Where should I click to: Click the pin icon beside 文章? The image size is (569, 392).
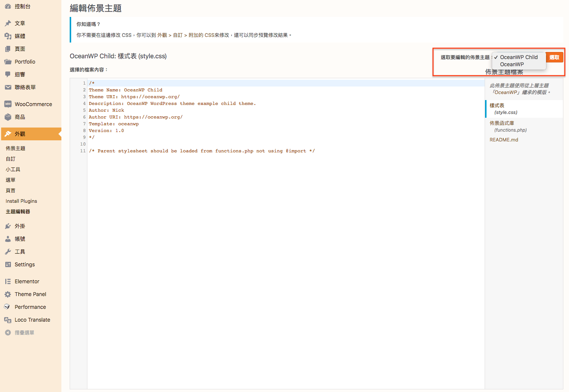click(x=8, y=23)
